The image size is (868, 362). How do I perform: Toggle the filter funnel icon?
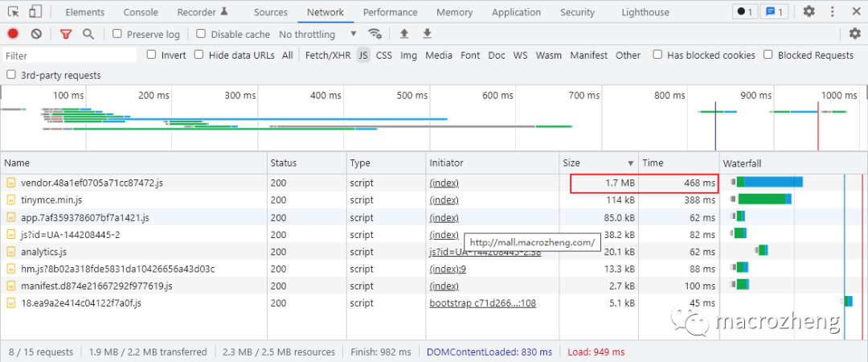[x=66, y=34]
